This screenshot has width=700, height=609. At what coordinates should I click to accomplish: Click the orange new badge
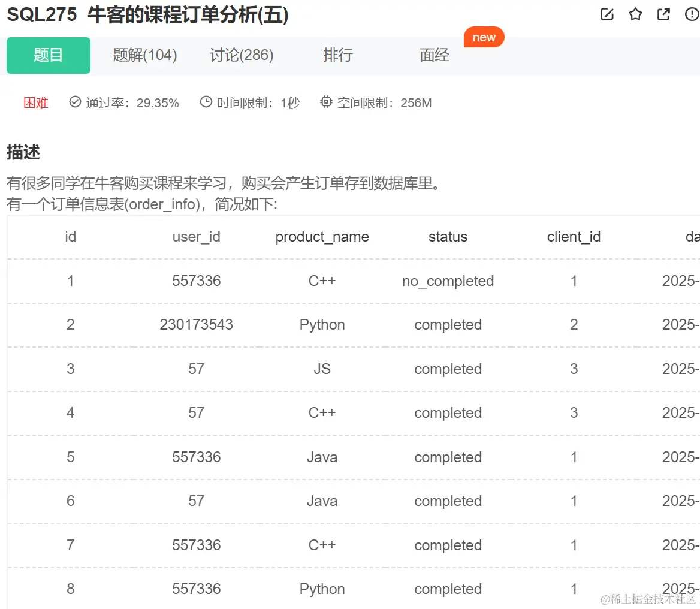click(x=484, y=37)
